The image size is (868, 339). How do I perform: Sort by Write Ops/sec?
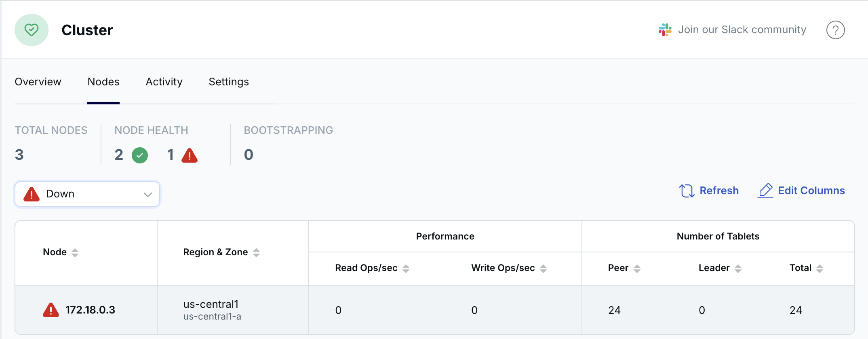tap(544, 269)
